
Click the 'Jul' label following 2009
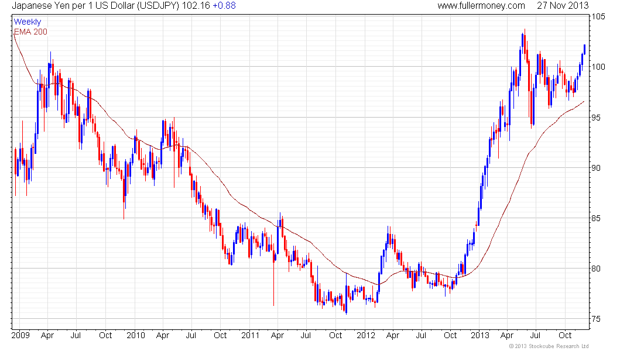[76, 335]
